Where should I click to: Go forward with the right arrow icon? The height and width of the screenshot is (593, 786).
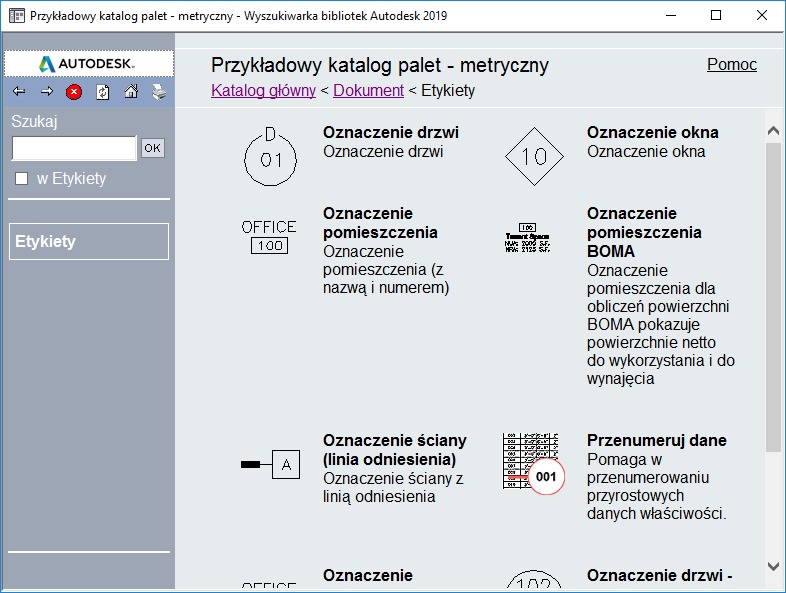click(x=47, y=91)
